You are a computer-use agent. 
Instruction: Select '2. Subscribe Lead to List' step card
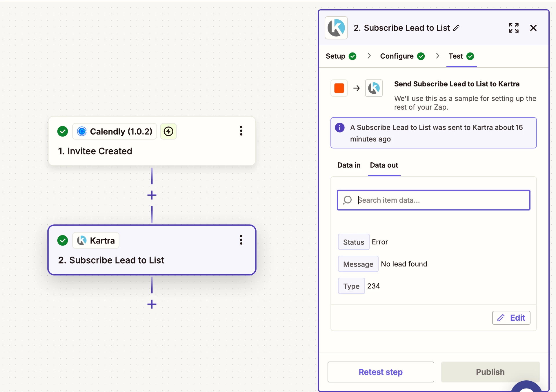point(152,250)
